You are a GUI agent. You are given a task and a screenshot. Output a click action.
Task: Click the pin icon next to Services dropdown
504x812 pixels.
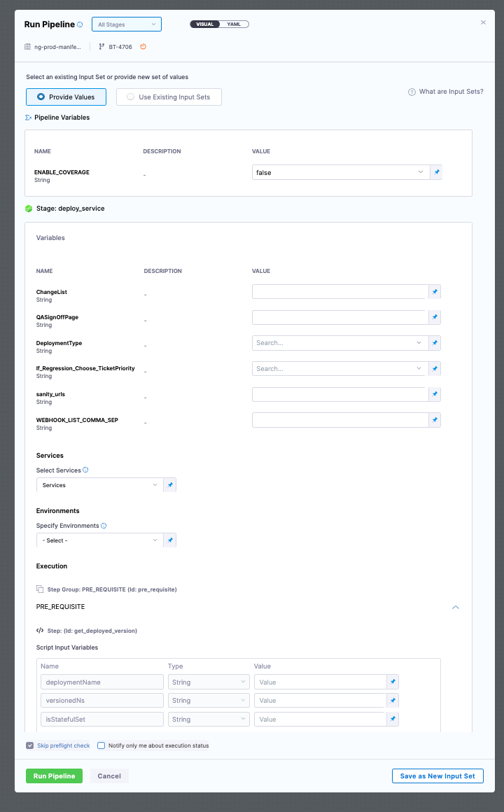click(x=170, y=485)
